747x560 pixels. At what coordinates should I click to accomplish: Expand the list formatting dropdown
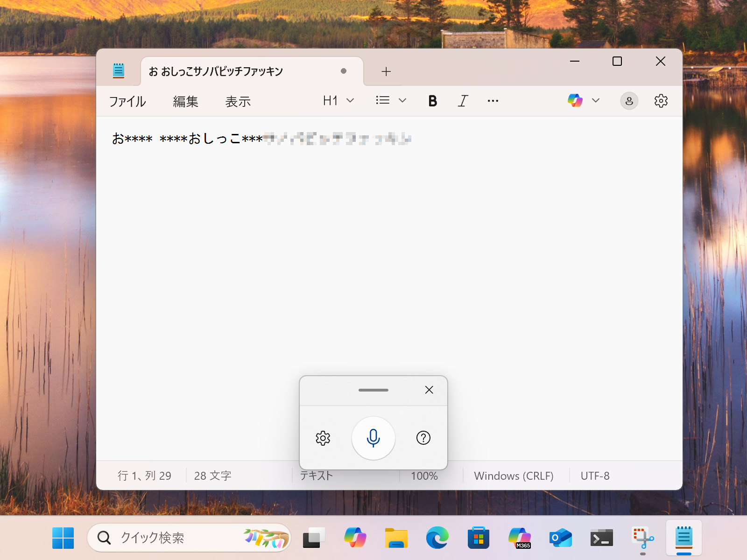pyautogui.click(x=403, y=100)
